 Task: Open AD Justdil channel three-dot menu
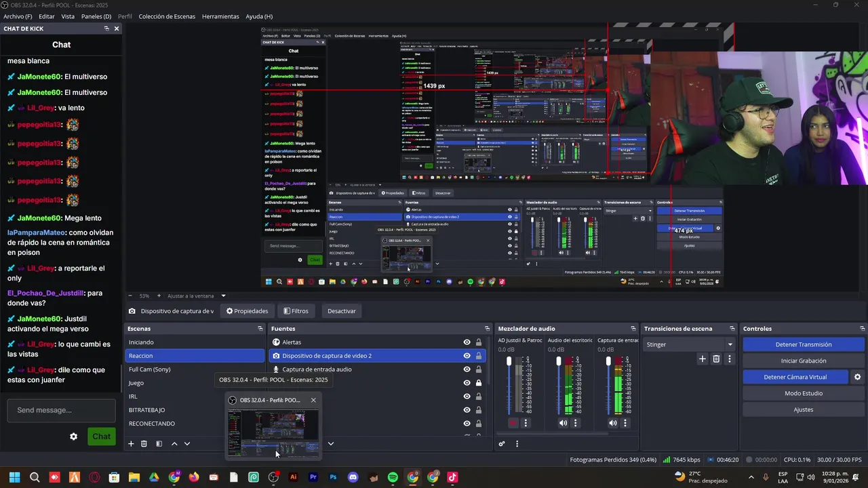point(526,423)
